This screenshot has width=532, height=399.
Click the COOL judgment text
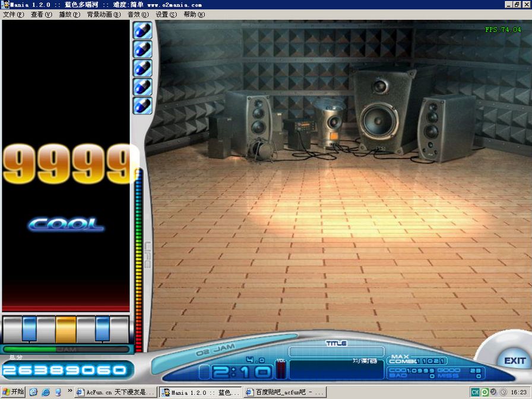click(x=66, y=224)
